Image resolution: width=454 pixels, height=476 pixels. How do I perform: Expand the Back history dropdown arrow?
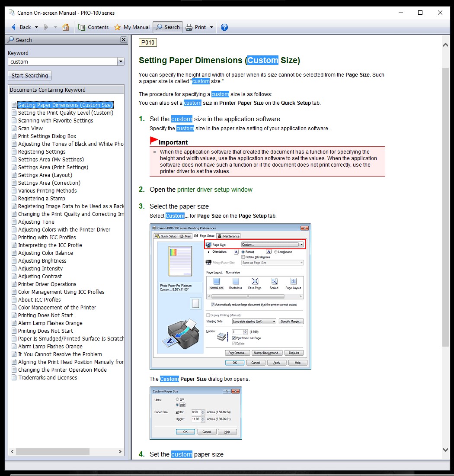pyautogui.click(x=36, y=27)
